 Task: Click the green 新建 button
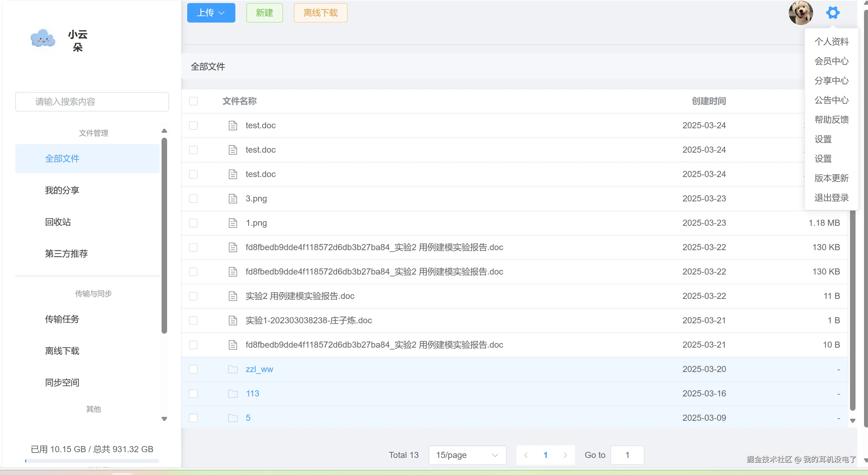click(x=264, y=13)
